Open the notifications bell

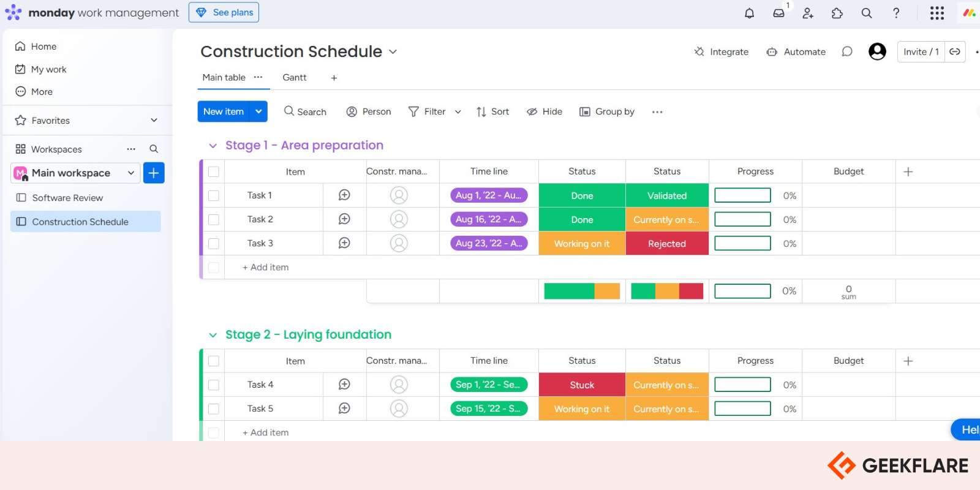pos(749,13)
